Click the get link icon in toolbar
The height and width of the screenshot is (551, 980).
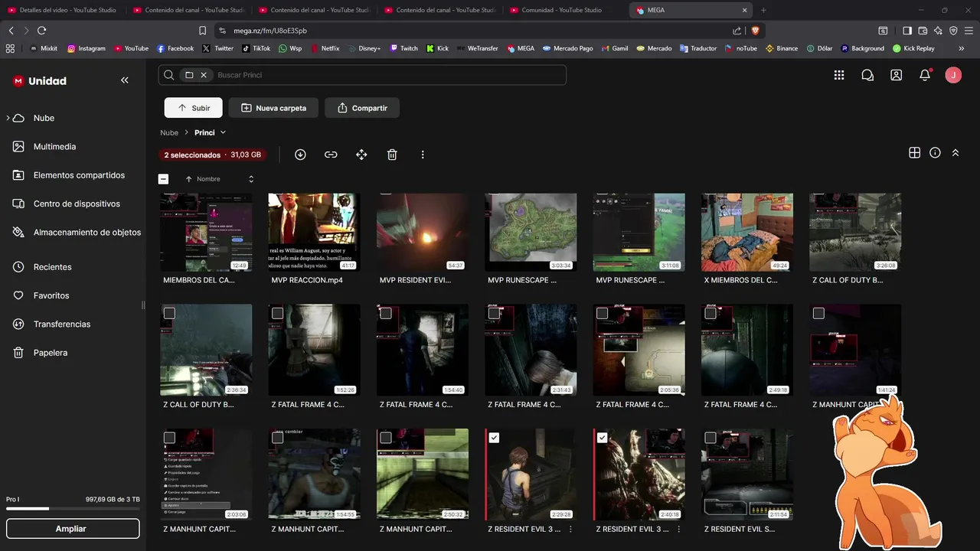[331, 155]
